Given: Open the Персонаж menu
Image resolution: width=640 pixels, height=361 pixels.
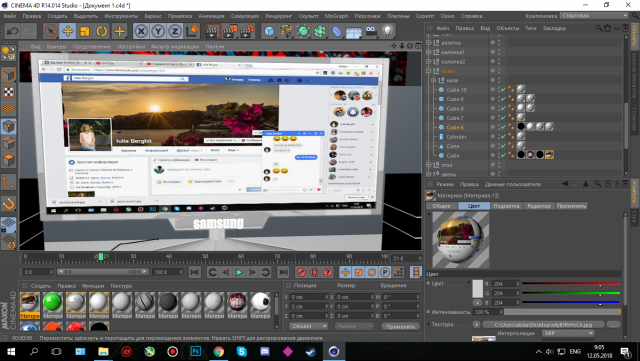Looking at the screenshot, I should click(x=367, y=16).
